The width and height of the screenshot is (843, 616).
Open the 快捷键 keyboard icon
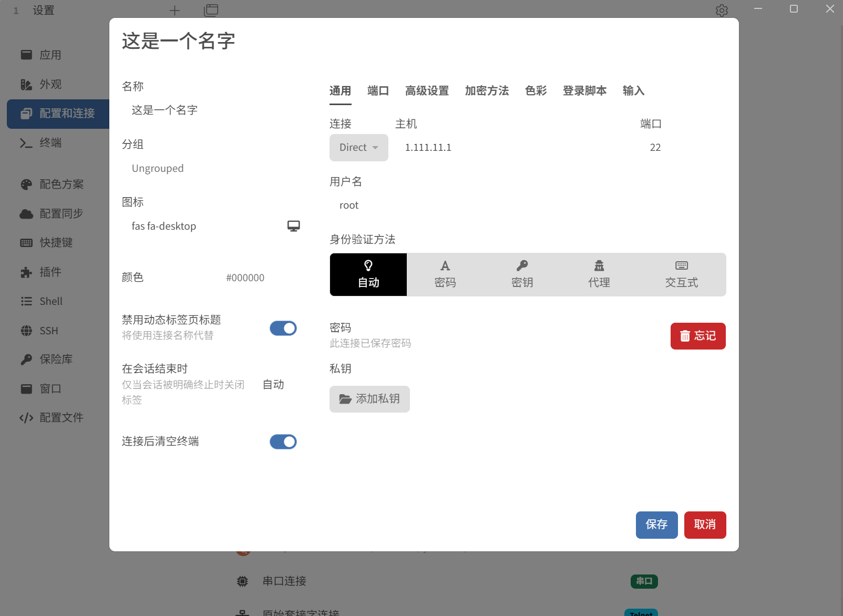(26, 243)
